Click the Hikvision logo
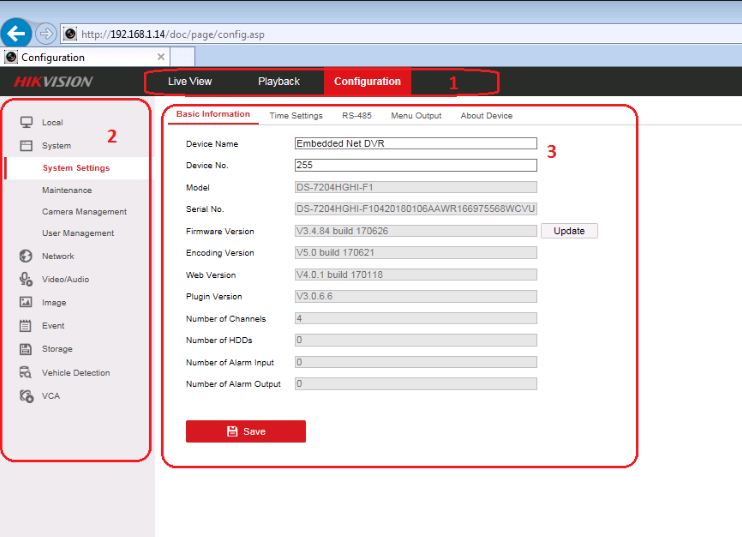 (x=53, y=82)
